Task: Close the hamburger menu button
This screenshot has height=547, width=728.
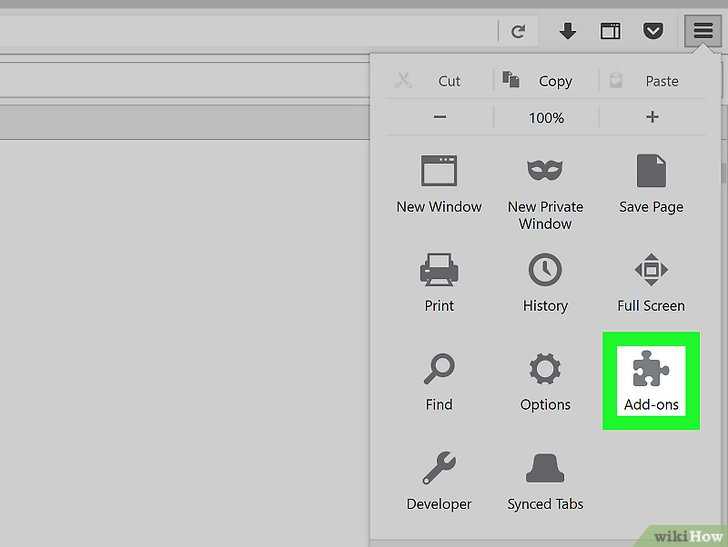Action: click(703, 31)
